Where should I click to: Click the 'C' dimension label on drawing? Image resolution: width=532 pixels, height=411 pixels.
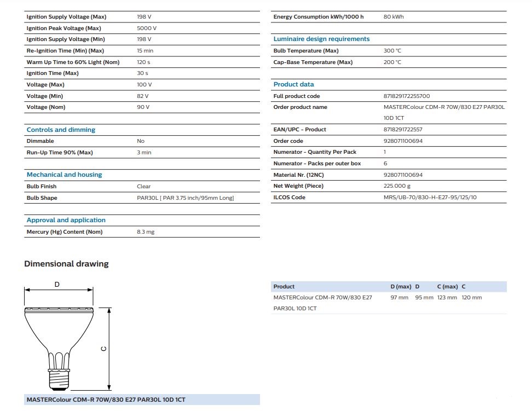(x=104, y=349)
